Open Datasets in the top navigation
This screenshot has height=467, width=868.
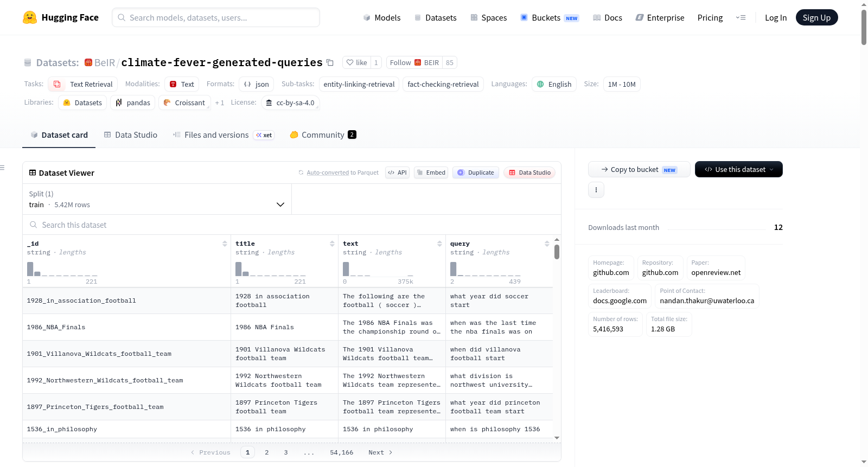pyautogui.click(x=435, y=17)
